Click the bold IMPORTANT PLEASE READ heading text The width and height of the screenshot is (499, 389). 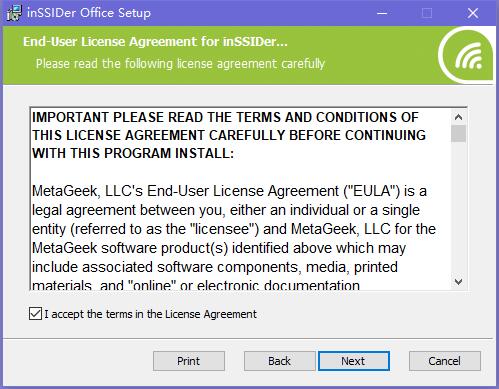[229, 135]
